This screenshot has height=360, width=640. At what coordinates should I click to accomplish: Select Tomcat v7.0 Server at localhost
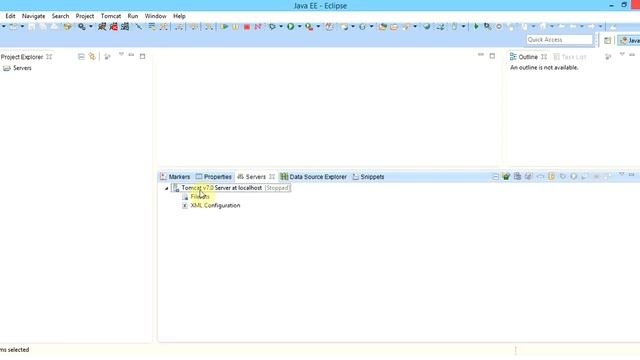(230, 188)
